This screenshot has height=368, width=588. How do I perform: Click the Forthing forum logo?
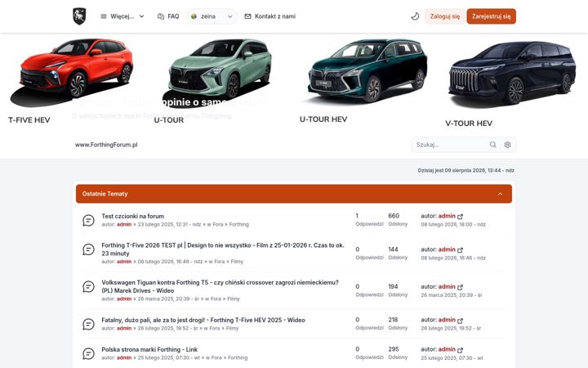pos(79,16)
